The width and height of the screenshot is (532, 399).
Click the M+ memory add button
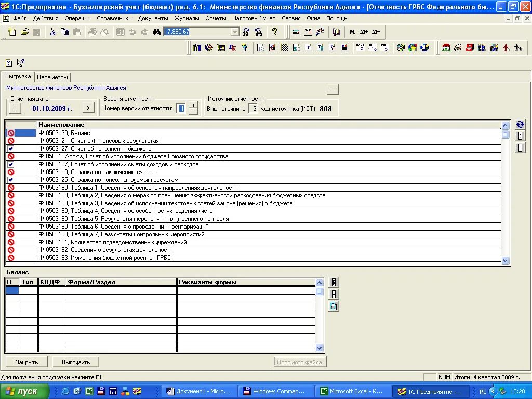tap(364, 32)
